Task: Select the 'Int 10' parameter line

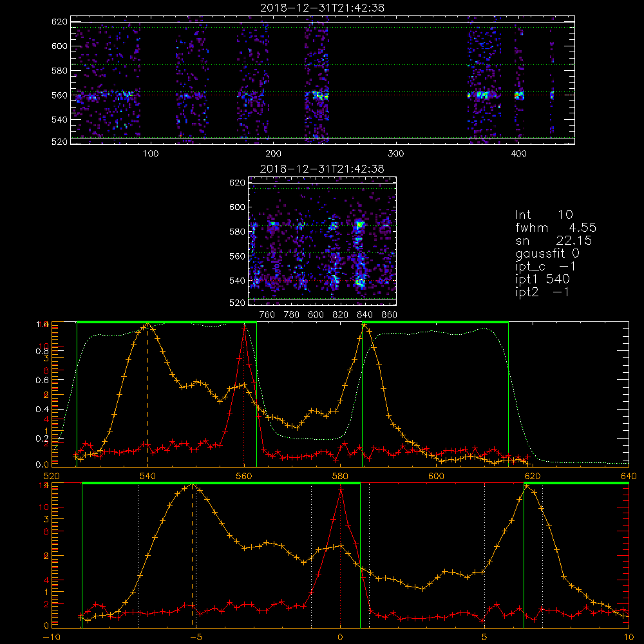Action: pyautogui.click(x=544, y=214)
